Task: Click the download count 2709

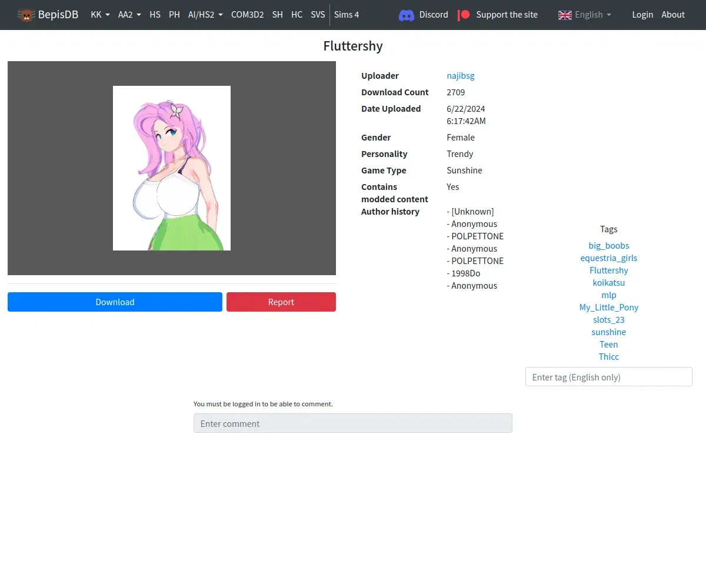Action: (x=456, y=92)
